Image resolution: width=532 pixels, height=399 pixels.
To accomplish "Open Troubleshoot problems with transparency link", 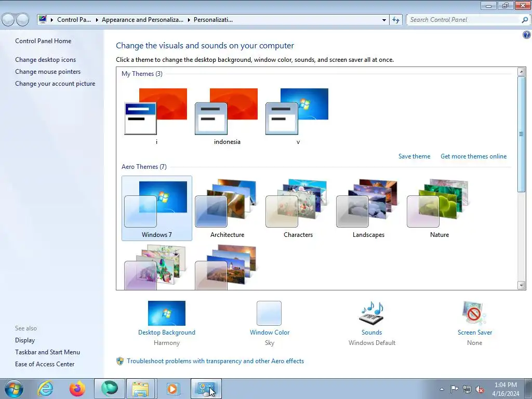I will (215, 361).
